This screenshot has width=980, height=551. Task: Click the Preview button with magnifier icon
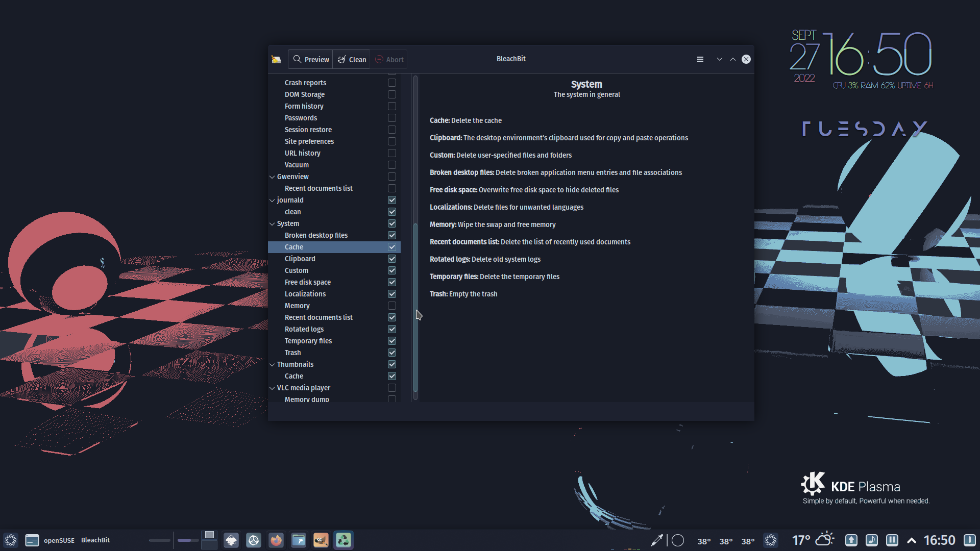click(311, 59)
